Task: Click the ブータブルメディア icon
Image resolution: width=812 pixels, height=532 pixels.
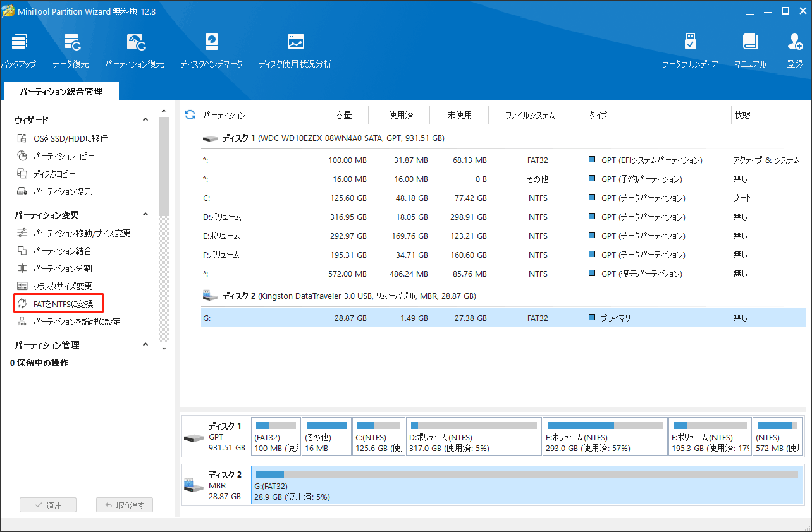Action: click(x=690, y=51)
